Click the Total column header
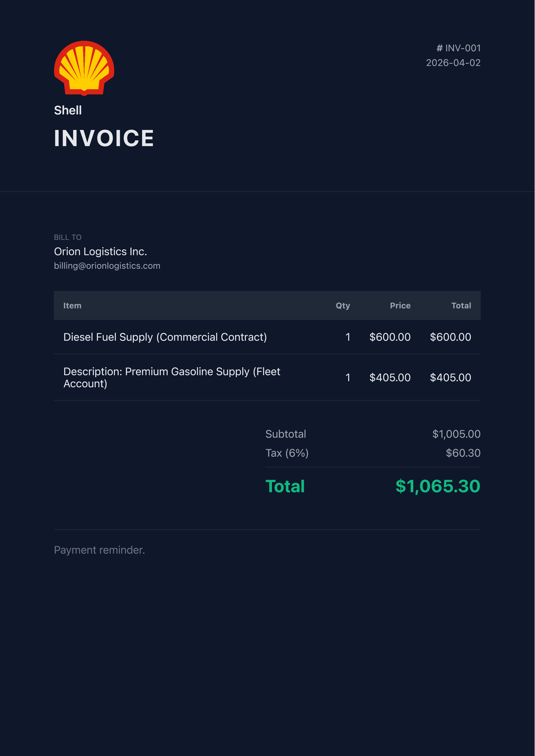 click(x=461, y=306)
